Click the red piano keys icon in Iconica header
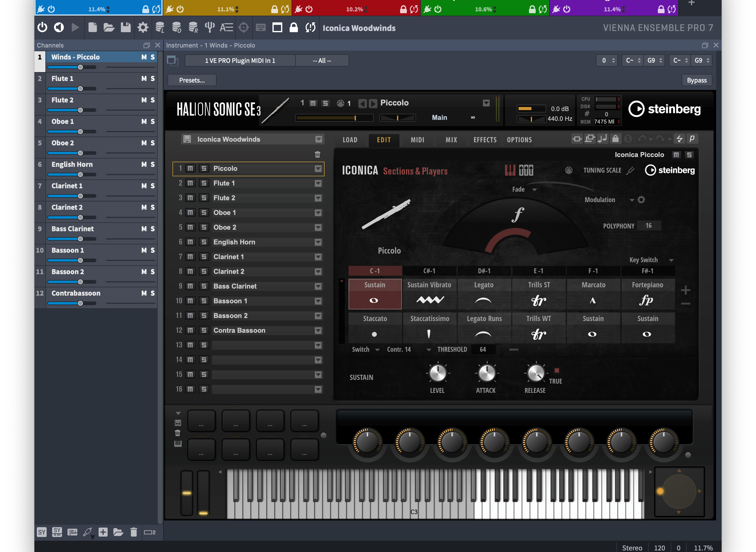Image resolution: width=756 pixels, height=552 pixels. [510, 171]
